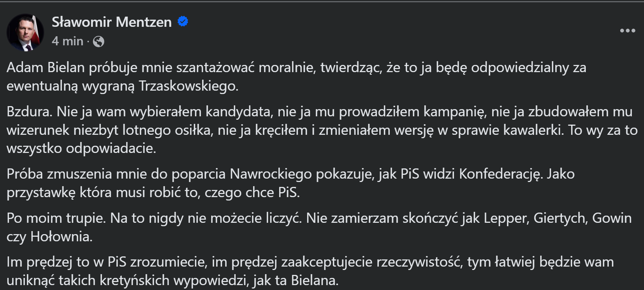Click the blue verified badge
Image resolution: width=644 pixels, height=290 pixels.
183,22
